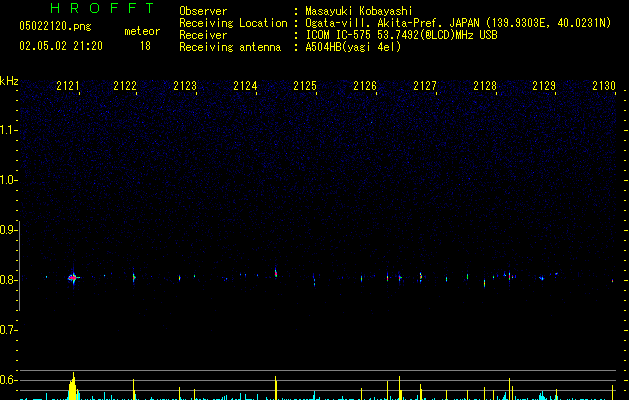Click the 1.0 kHz axis label
The width and height of the screenshot is (629, 400).
(x=8, y=180)
